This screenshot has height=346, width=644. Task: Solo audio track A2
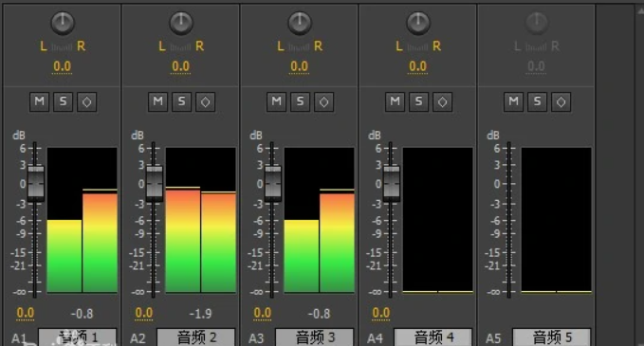tap(181, 101)
